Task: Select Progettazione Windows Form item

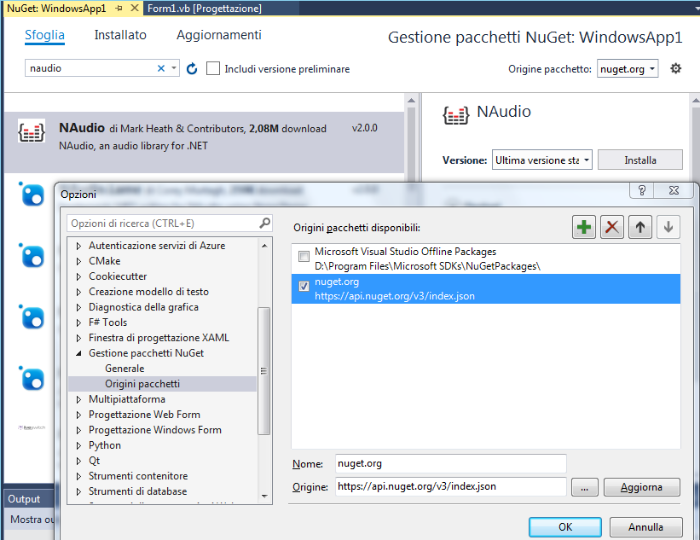Action: pos(155,430)
